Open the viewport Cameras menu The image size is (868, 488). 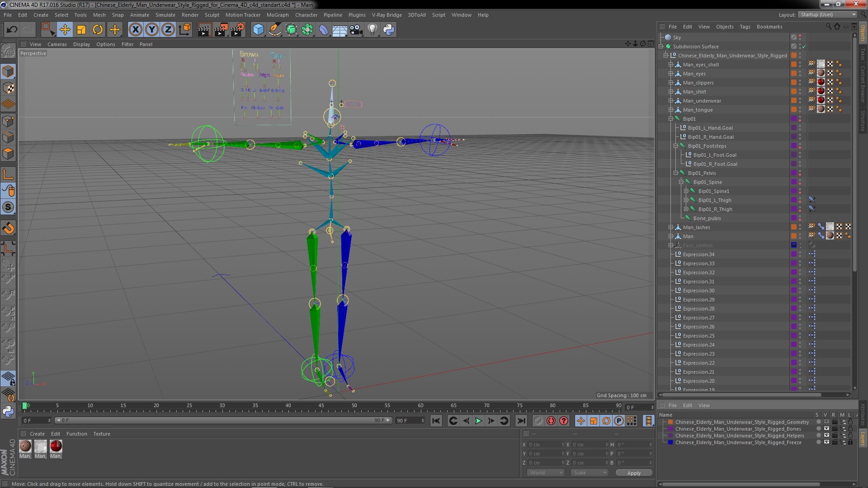(57, 44)
